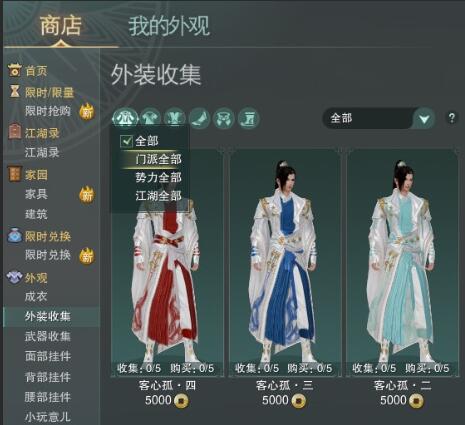This screenshot has width=465, height=425.
Task: Click the question mark help icon
Action: tap(452, 118)
